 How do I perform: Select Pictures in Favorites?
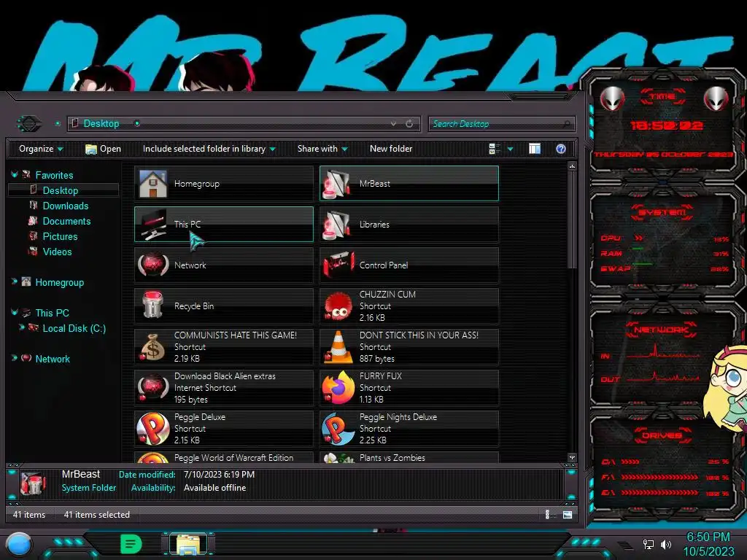tap(60, 236)
